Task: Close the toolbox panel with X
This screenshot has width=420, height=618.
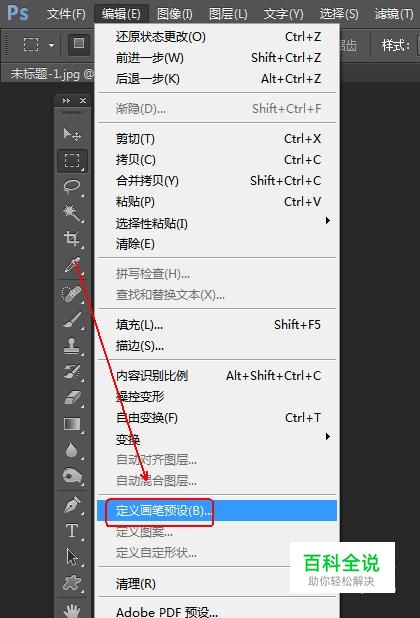Action: [83, 101]
